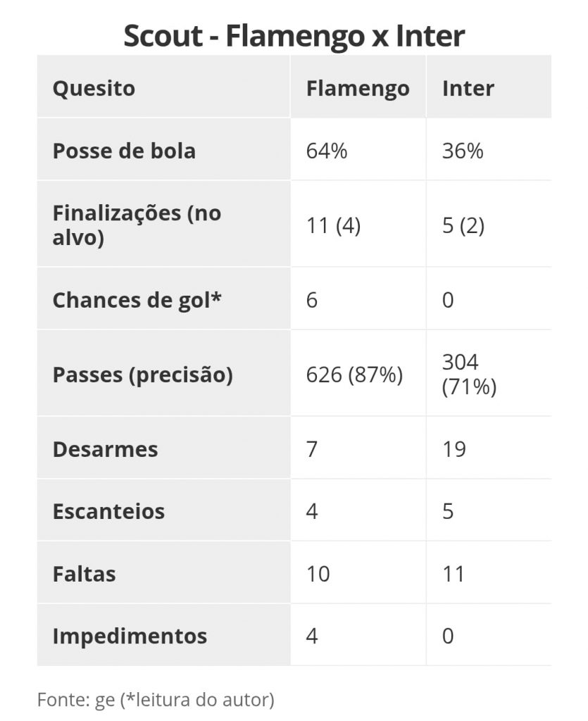The height and width of the screenshot is (721, 588).
Task: Click Flamengo's 64% possession value
Action: point(327,151)
